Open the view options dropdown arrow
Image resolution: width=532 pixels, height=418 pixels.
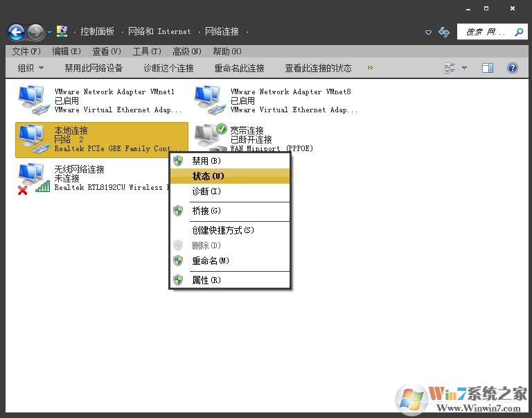click(465, 68)
